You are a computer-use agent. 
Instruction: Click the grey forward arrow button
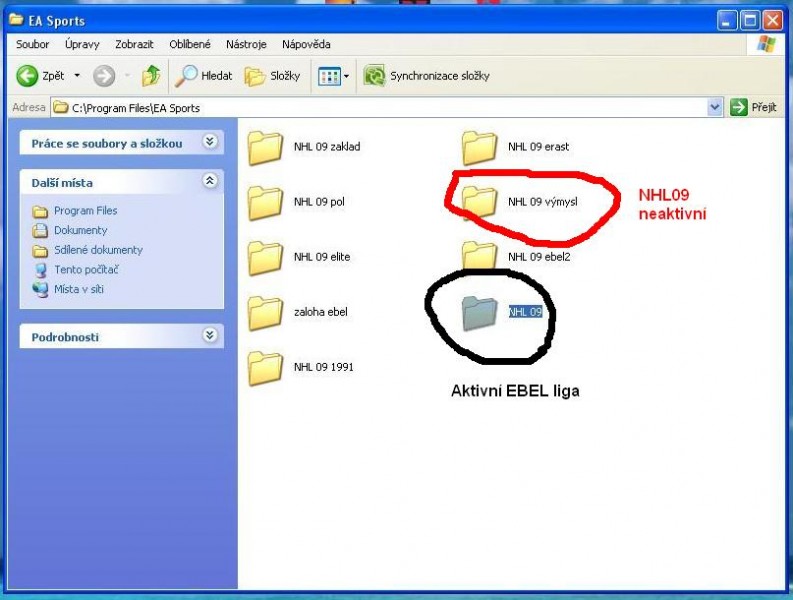click(104, 76)
